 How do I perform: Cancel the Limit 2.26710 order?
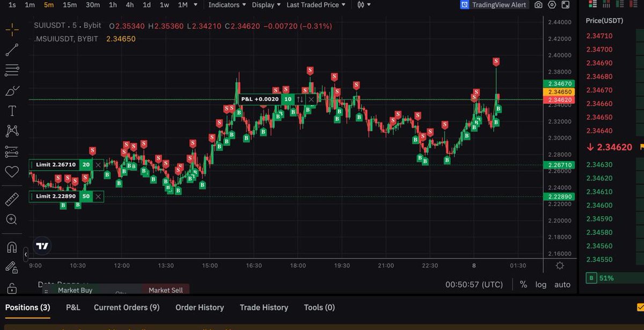98,164
